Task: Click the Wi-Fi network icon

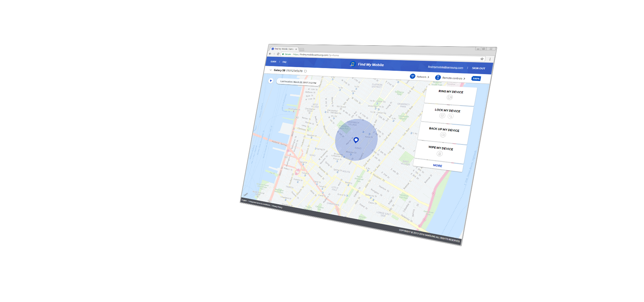Action: coord(413,76)
